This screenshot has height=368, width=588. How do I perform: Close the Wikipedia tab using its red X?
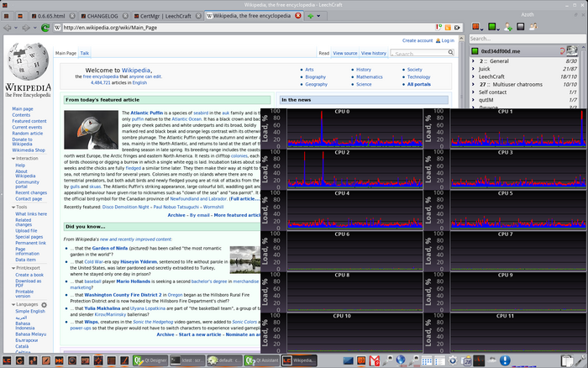298,16
